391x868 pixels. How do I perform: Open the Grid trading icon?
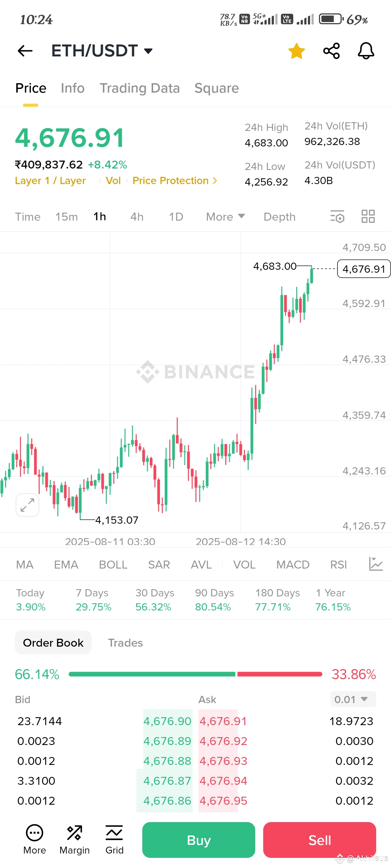(x=114, y=840)
